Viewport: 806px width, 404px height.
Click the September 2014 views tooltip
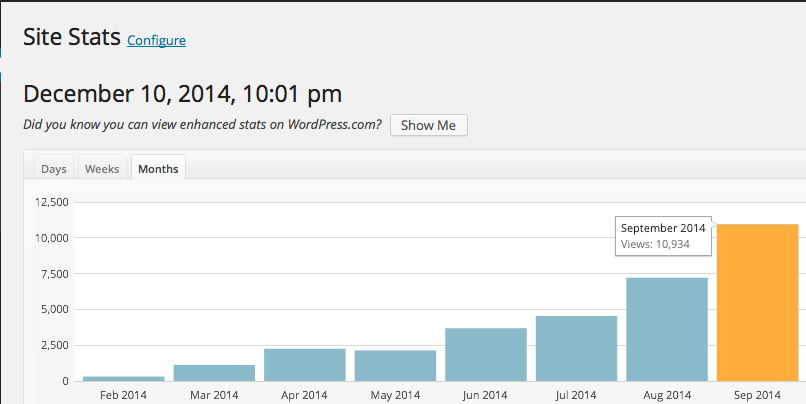[x=662, y=236]
